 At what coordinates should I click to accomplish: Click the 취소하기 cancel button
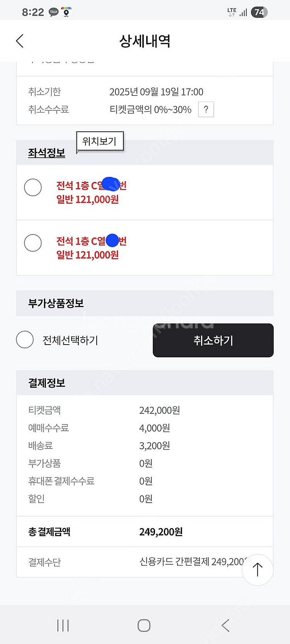213,340
